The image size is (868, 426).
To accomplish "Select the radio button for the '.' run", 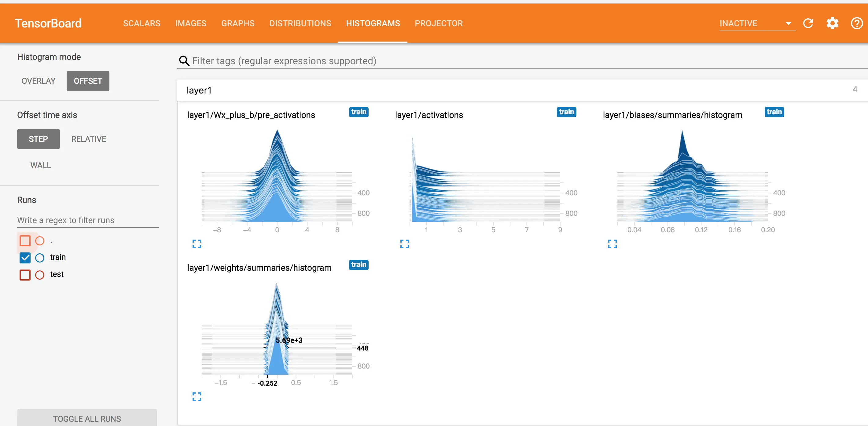I will click(x=40, y=241).
